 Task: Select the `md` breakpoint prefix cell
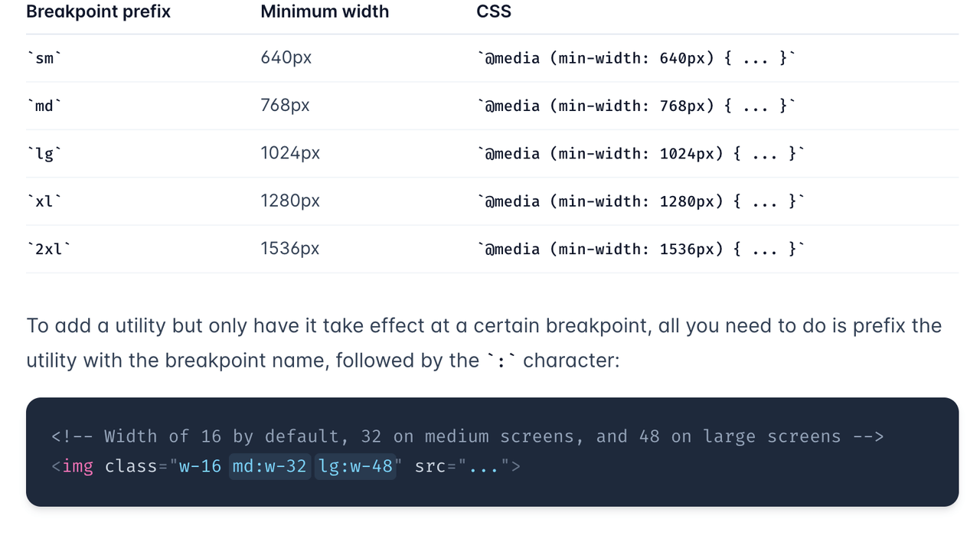(44, 106)
